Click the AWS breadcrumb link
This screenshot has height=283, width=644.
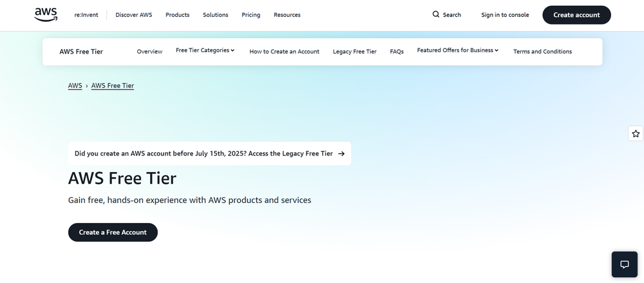click(x=75, y=86)
